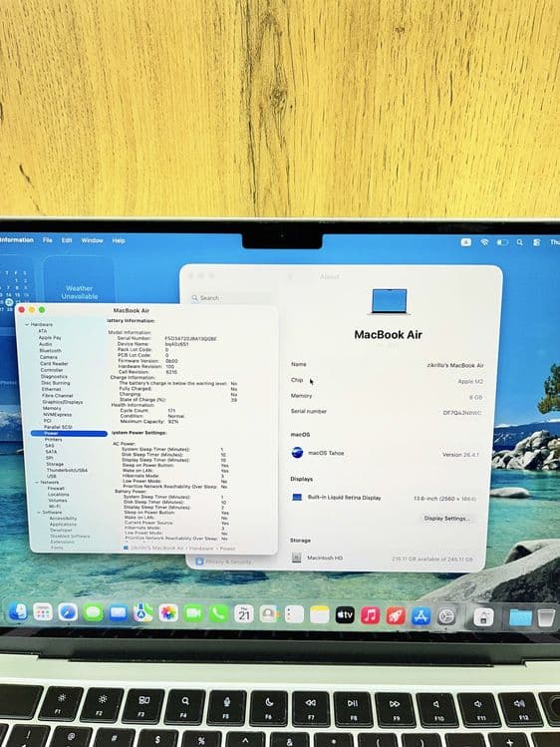Select Bluetooth in the Hardware list
This screenshot has width=560, height=747.
click(x=51, y=350)
